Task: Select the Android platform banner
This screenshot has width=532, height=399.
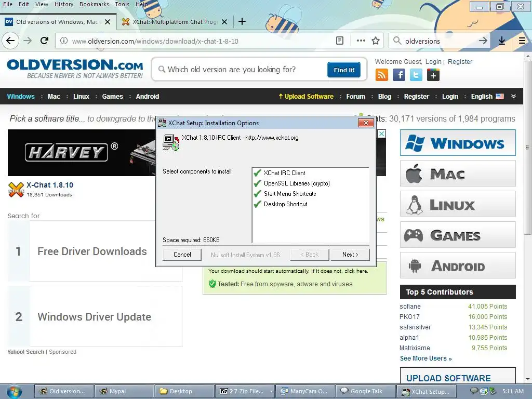Action: [458, 265]
